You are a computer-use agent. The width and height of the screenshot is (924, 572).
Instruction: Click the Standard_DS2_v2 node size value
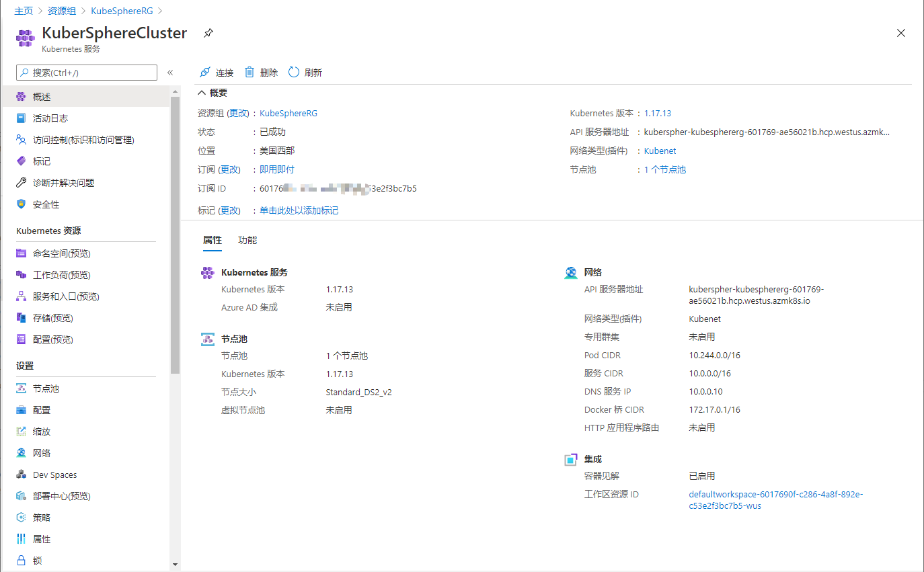coord(359,392)
